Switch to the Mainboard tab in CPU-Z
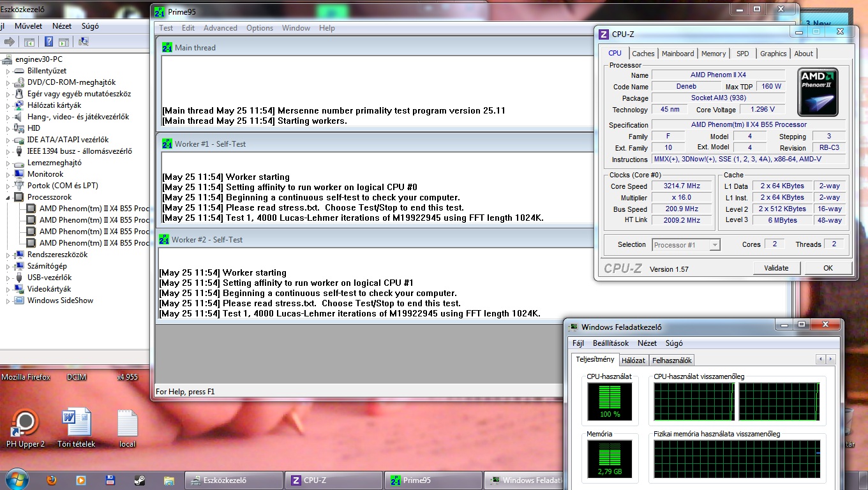The width and height of the screenshot is (868, 490). [678, 54]
